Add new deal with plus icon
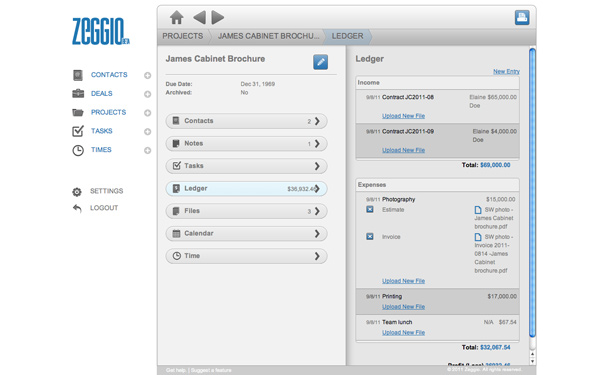Screen dimensions: 600x375 147,94
